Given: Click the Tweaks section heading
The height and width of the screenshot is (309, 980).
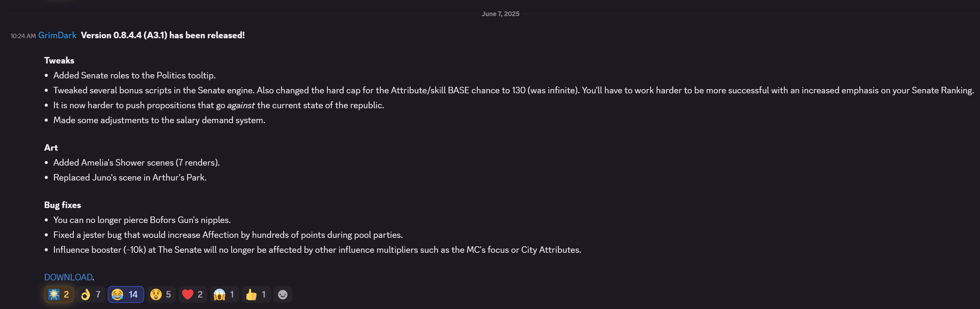Looking at the screenshot, I should (59, 60).
